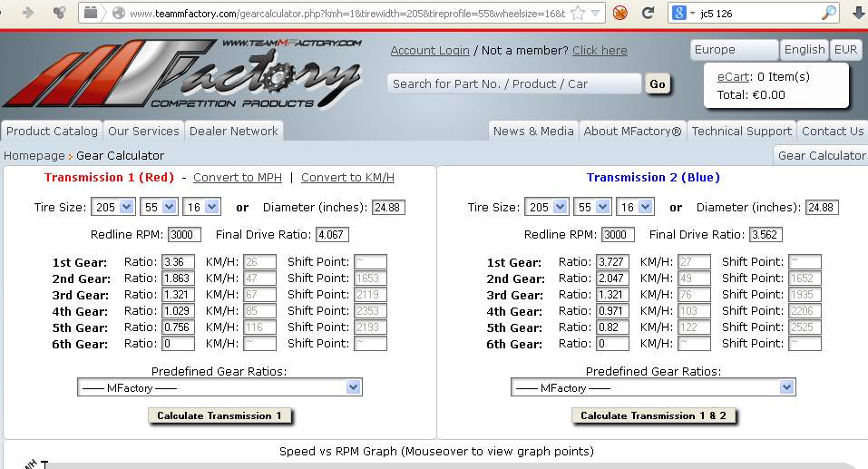Click the Google search engine icon
This screenshot has width=868, height=469.
pyautogui.click(x=678, y=13)
